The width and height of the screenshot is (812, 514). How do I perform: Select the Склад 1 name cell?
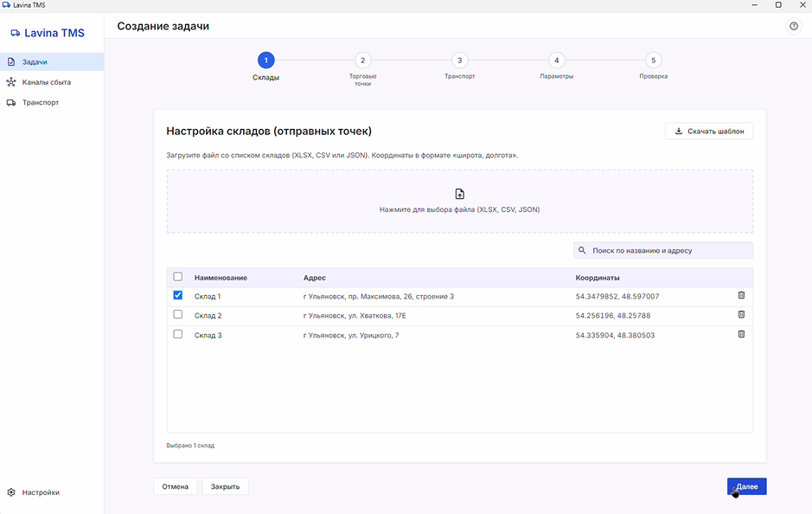(208, 297)
